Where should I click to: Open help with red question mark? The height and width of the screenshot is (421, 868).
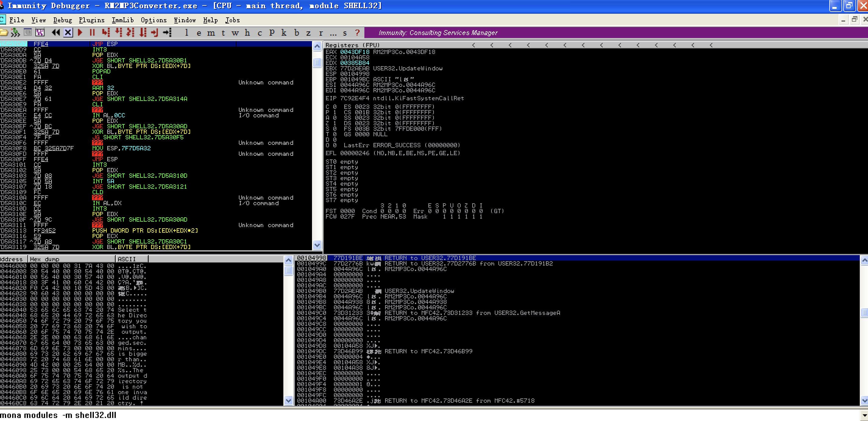point(357,33)
